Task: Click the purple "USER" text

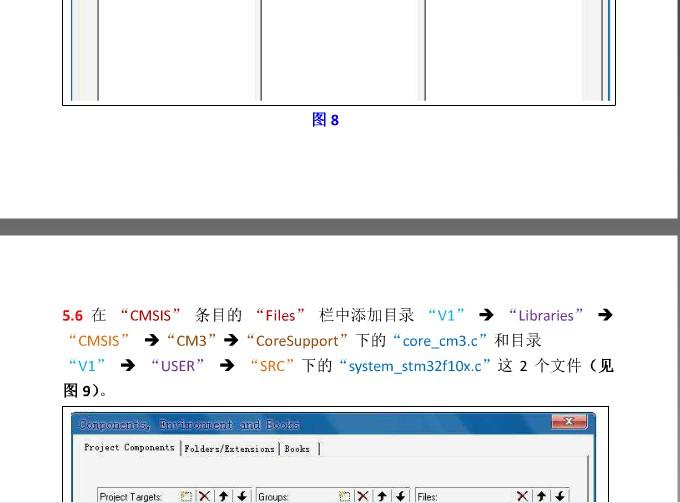Action: click(178, 366)
